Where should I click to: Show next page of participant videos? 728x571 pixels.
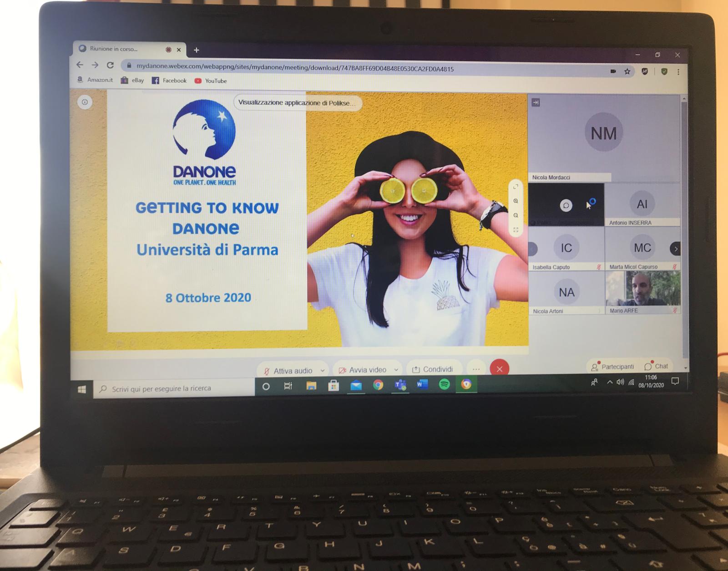[x=676, y=249]
